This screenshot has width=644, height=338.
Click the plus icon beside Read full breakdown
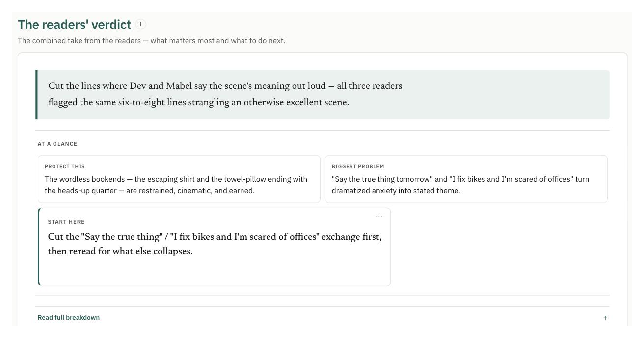pyautogui.click(x=605, y=318)
